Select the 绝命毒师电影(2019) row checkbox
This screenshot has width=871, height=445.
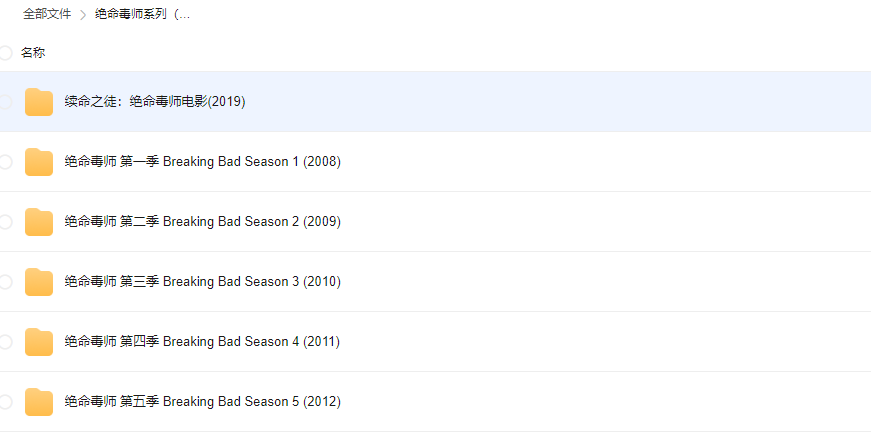click(5, 102)
